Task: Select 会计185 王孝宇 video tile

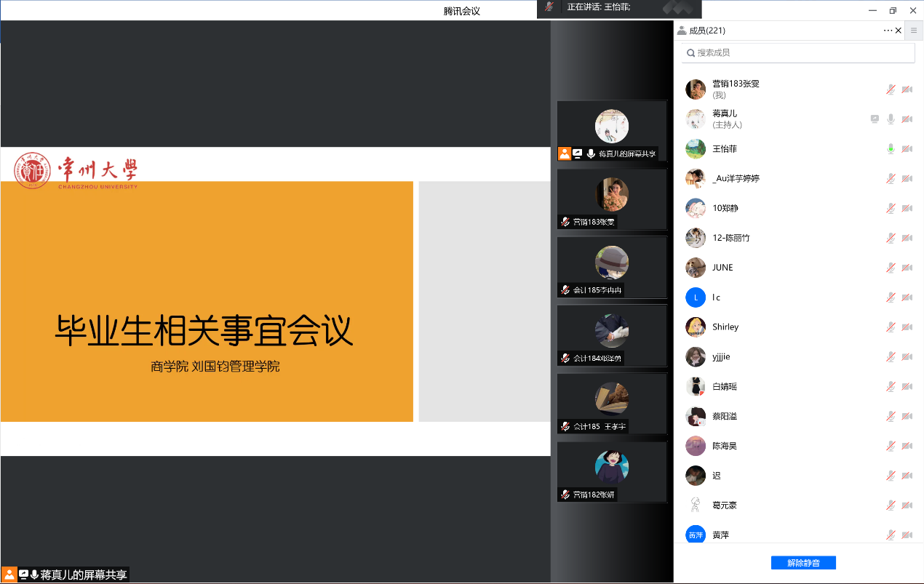Action: coord(612,404)
